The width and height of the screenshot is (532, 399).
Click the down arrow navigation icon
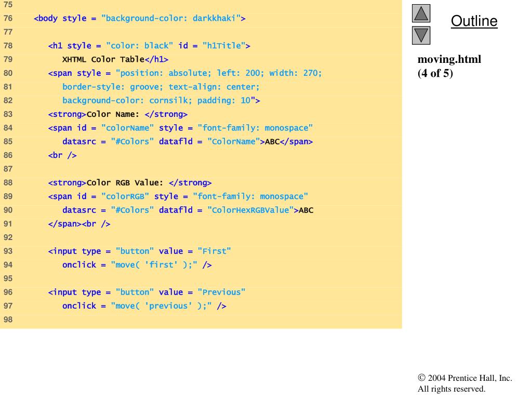pos(421,36)
